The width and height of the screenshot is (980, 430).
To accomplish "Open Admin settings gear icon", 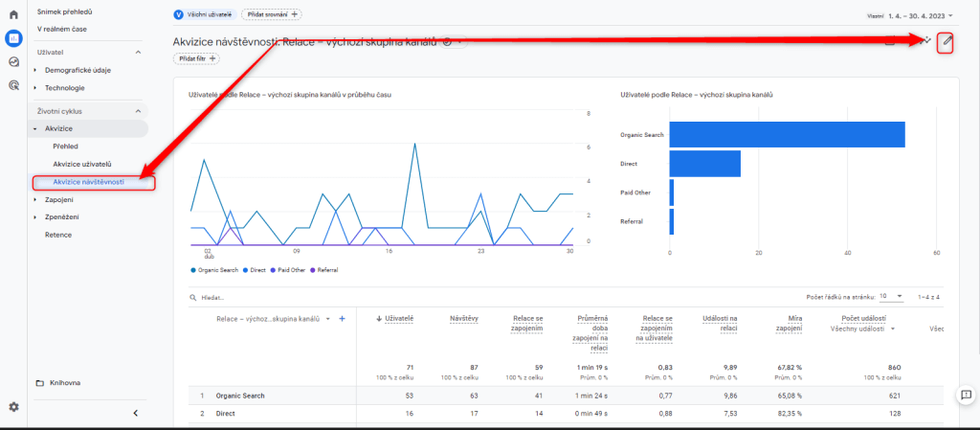I will coord(13,407).
